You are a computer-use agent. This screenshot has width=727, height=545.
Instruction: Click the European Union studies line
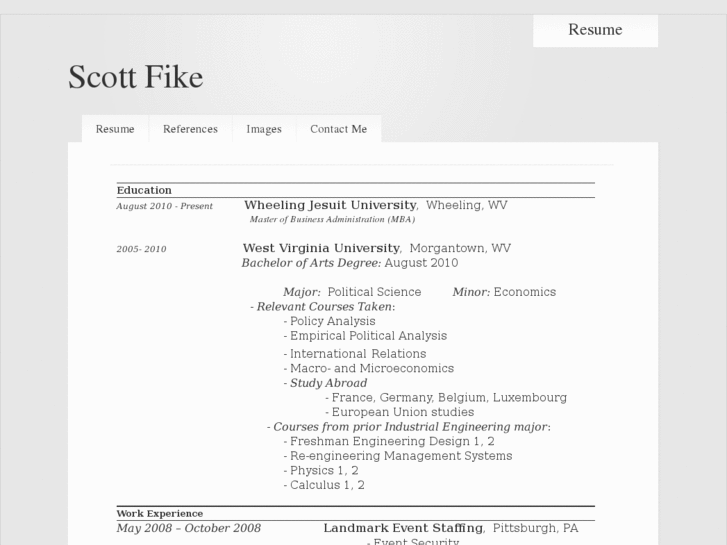[x=402, y=412]
